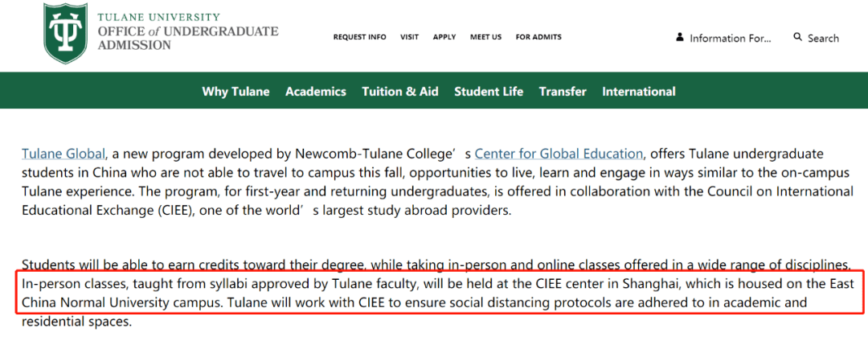This screenshot has width=868, height=345.
Task: Select the International navigation item
Action: coord(639,92)
